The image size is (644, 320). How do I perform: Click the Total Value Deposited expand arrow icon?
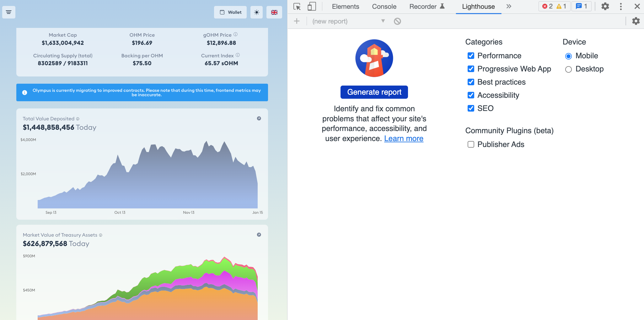[259, 118]
